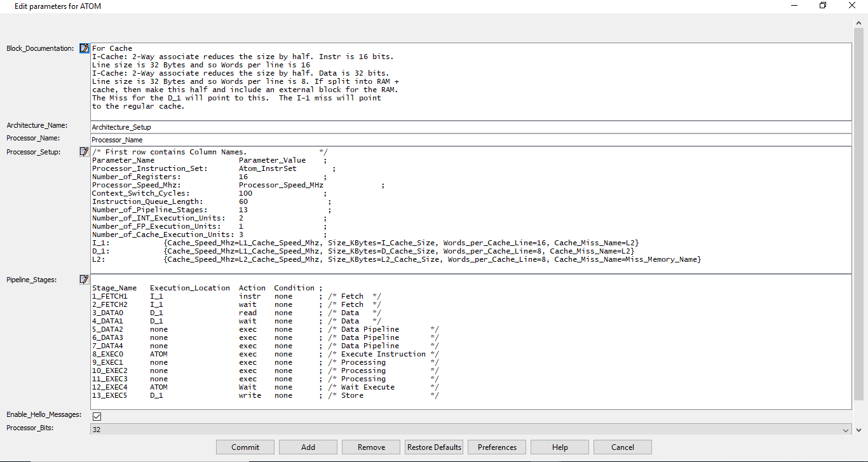This screenshot has height=462, width=868.
Task: Open Help for this dialog
Action: pyautogui.click(x=560, y=447)
